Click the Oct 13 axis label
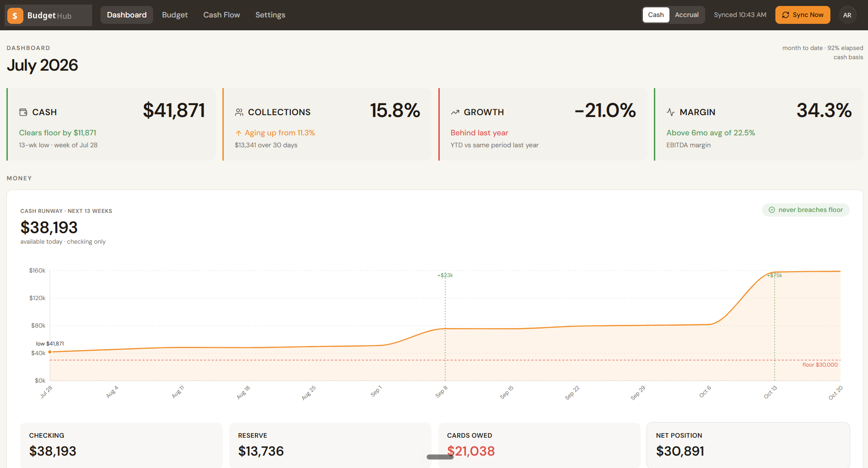Viewport: 868px width, 468px height. (x=770, y=392)
